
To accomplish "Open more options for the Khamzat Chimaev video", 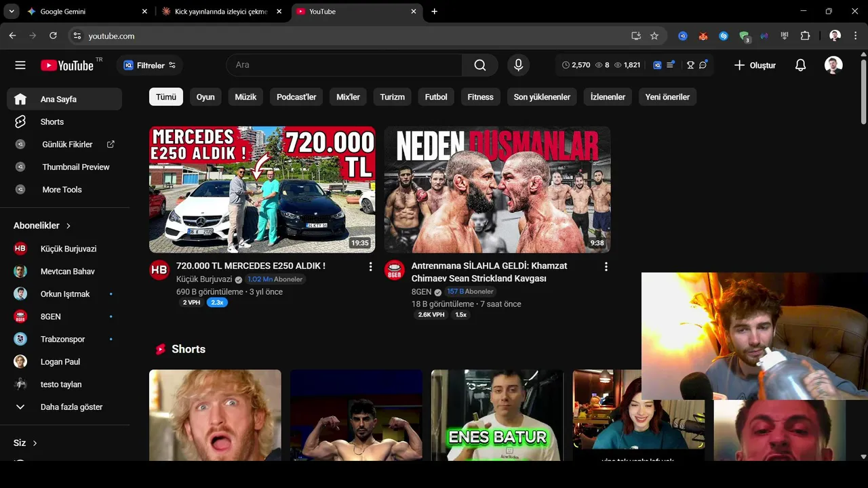I will (x=606, y=267).
